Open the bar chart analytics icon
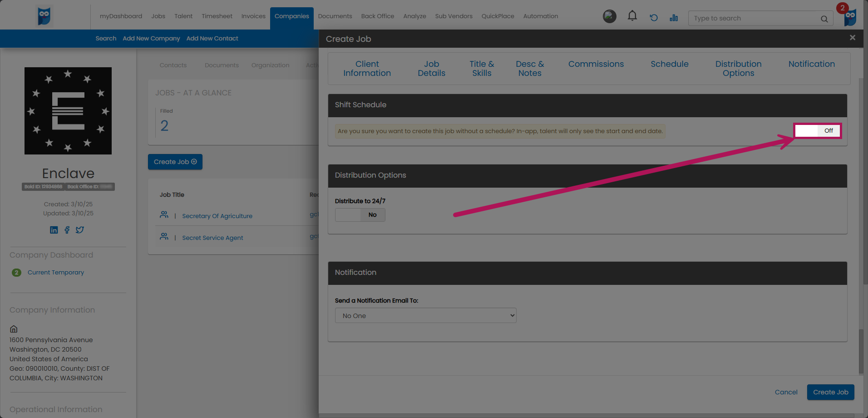The height and width of the screenshot is (418, 868). click(674, 18)
